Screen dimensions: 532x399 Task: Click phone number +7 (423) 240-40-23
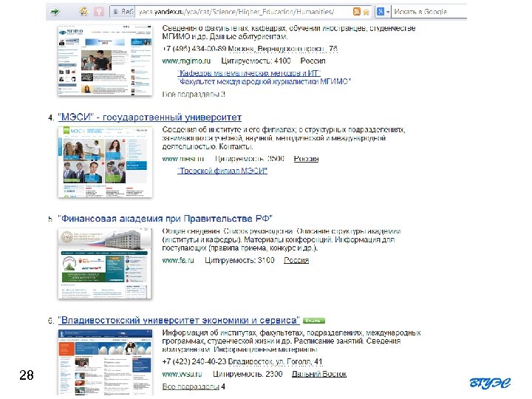[194, 361]
